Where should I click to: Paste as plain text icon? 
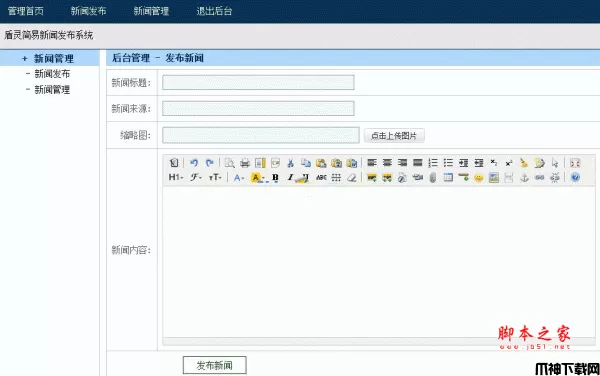(x=336, y=163)
